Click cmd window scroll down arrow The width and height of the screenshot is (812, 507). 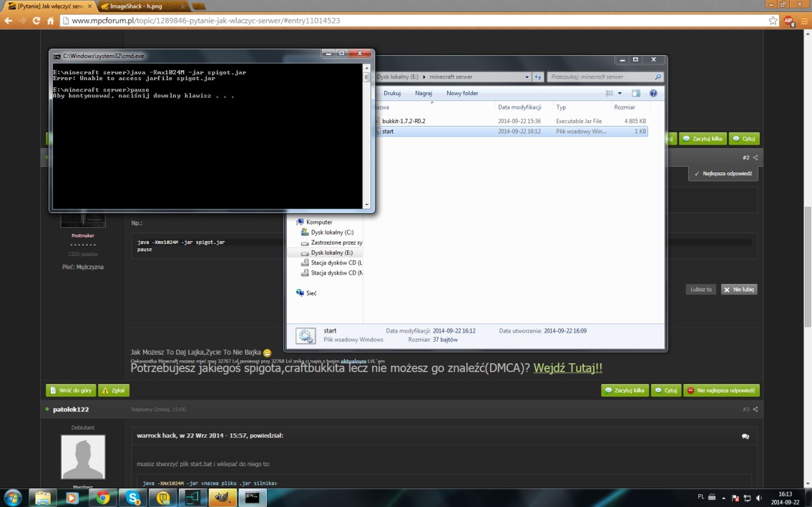[366, 205]
